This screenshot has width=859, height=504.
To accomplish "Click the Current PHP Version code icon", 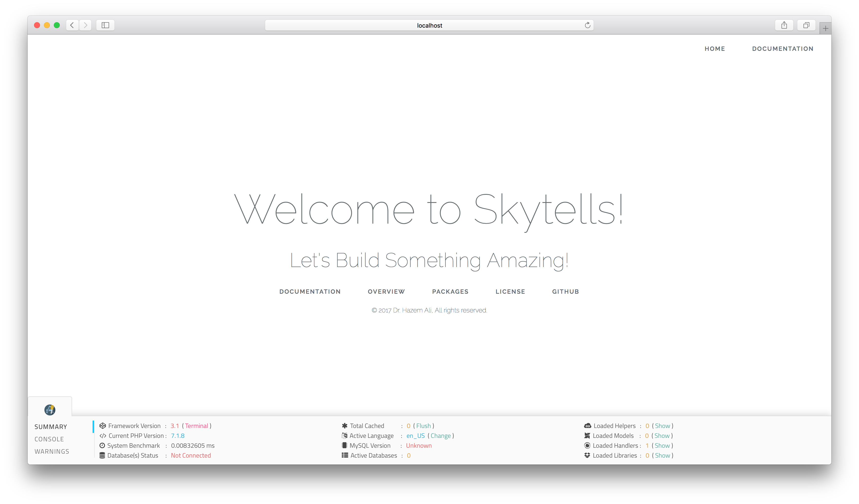I will click(103, 435).
